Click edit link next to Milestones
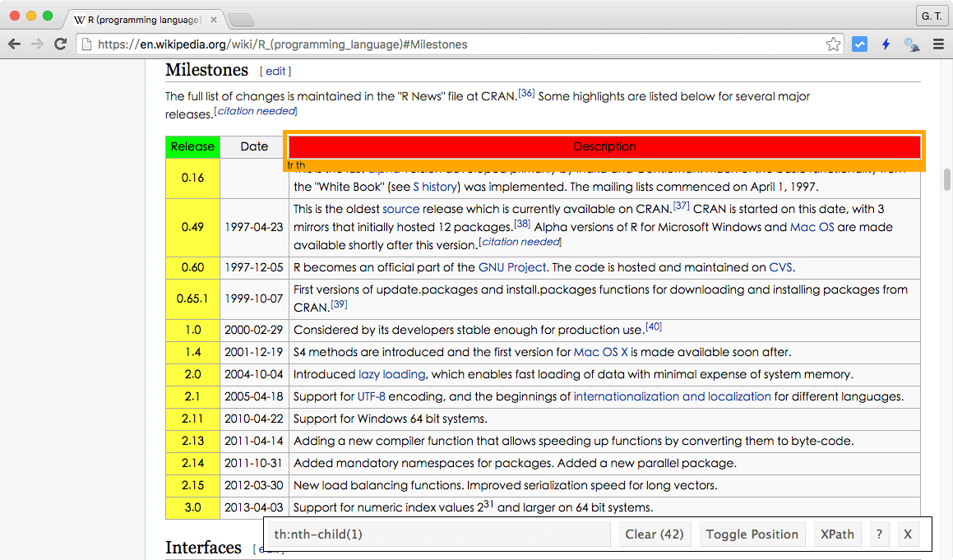This screenshot has height=560, width=953. pyautogui.click(x=275, y=72)
